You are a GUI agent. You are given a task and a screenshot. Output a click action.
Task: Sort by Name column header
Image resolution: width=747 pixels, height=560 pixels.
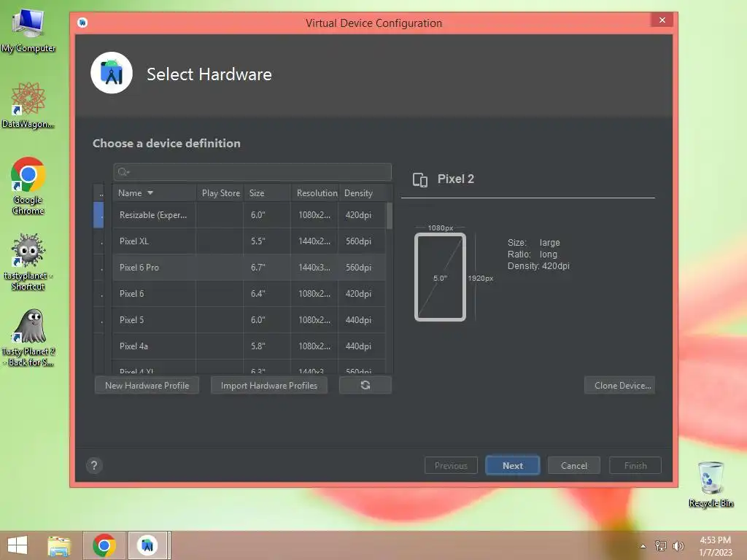(154, 192)
